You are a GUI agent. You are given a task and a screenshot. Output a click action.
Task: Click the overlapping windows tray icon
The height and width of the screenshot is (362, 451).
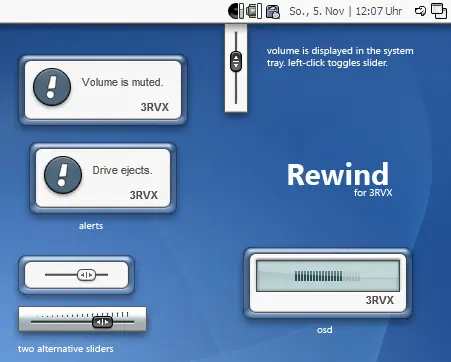(439, 11)
